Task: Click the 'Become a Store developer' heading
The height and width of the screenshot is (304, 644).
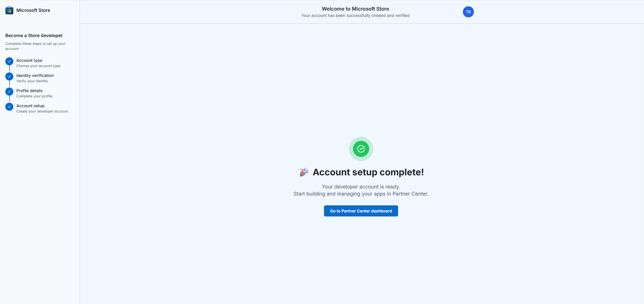Action: click(34, 36)
